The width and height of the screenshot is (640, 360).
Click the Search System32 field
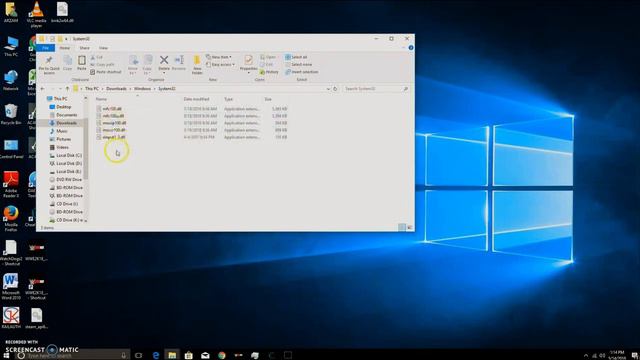[376, 89]
